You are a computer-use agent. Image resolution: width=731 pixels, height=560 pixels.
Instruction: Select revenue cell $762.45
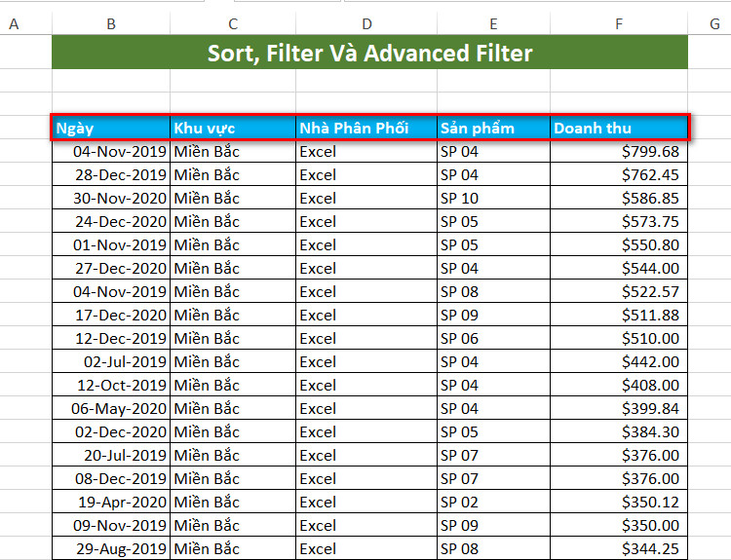pos(619,174)
